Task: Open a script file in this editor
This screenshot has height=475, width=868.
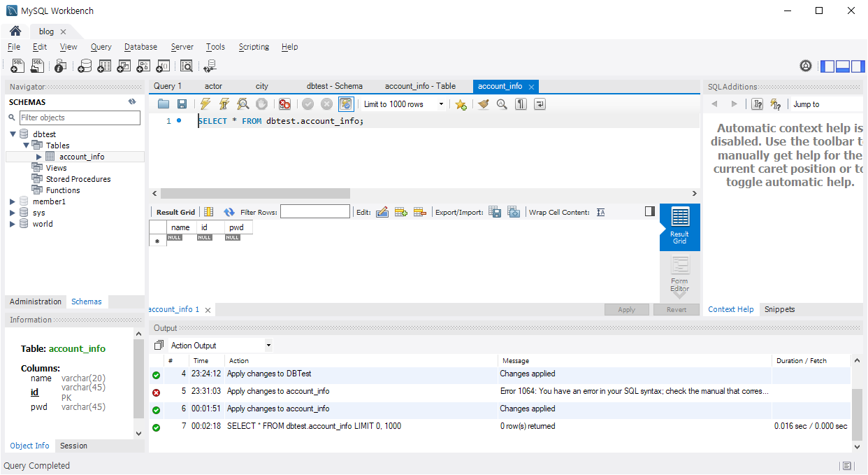Action: click(x=164, y=104)
